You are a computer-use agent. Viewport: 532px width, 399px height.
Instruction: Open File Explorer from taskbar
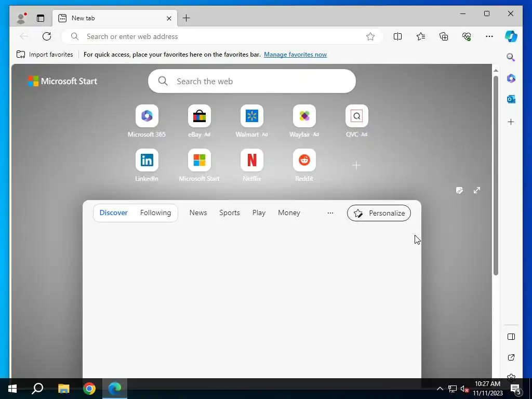tap(63, 389)
